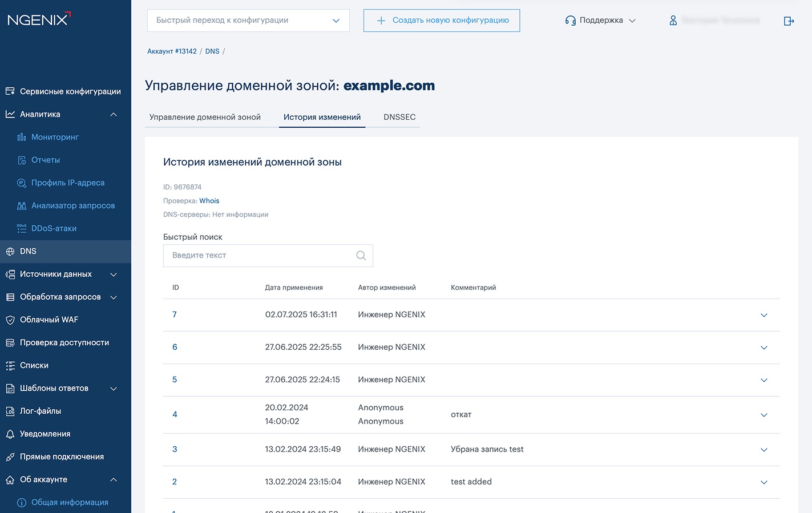
Task: Collapse the Об аккаунте section chevron
Action: tap(114, 479)
